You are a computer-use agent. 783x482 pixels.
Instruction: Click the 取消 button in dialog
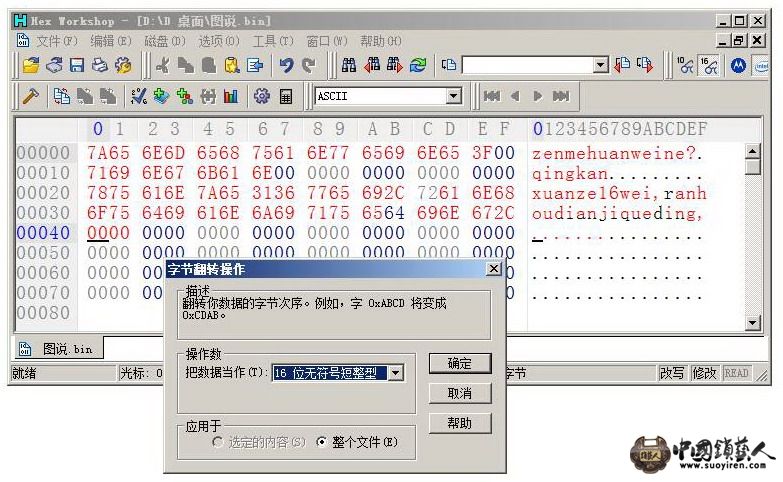[x=460, y=394]
